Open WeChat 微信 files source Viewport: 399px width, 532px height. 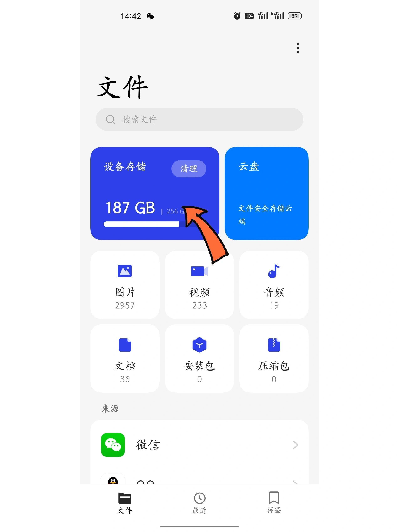coord(199,445)
